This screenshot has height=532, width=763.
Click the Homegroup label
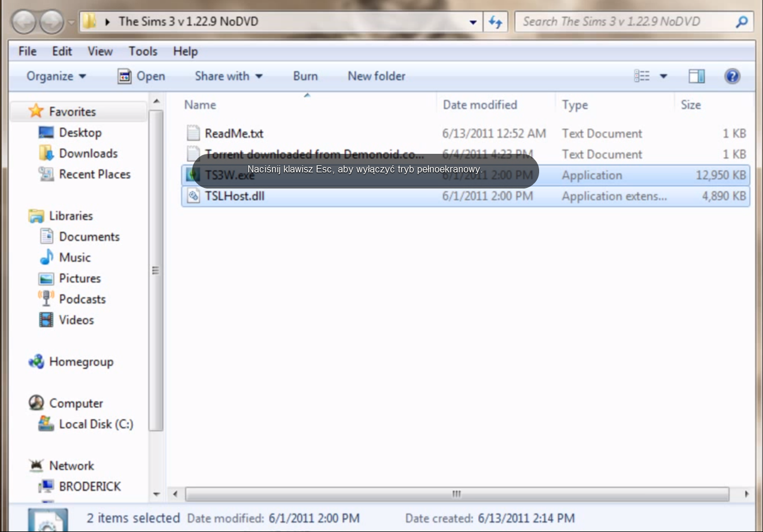[82, 362]
